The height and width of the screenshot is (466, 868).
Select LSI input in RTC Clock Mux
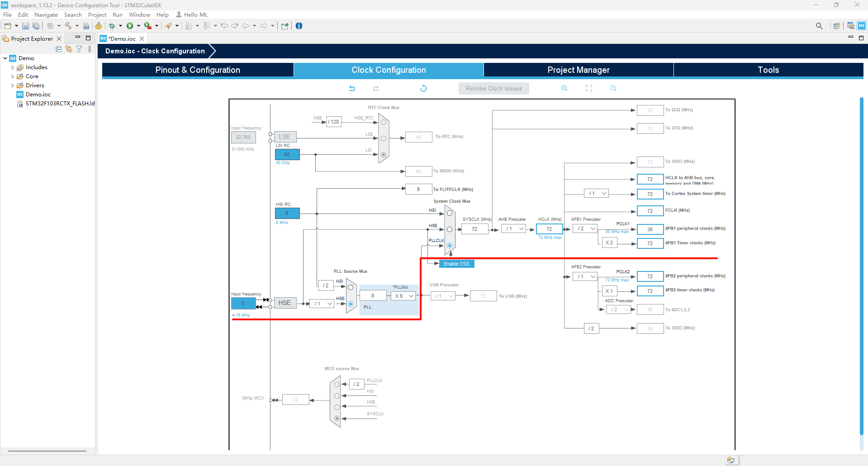[x=384, y=155]
